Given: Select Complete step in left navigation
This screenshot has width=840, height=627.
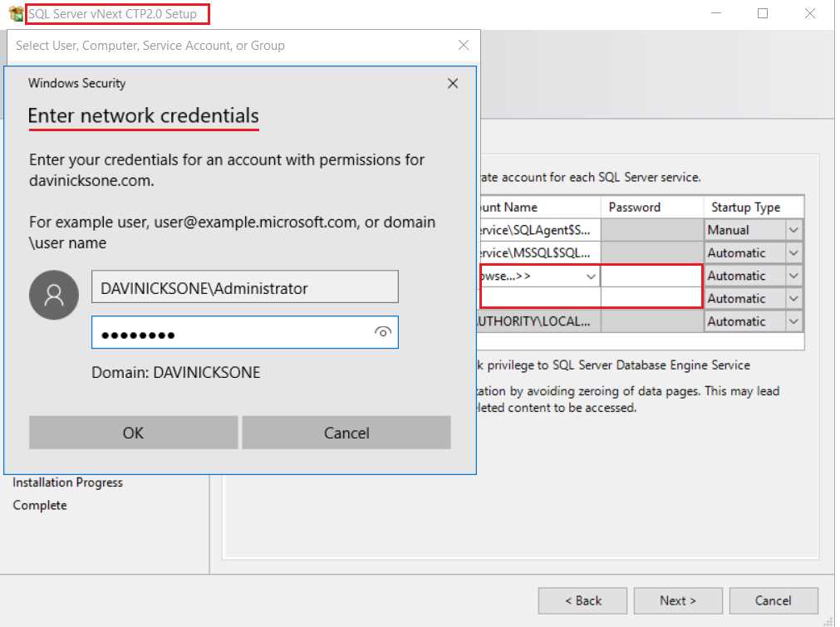Looking at the screenshot, I should pos(39,504).
